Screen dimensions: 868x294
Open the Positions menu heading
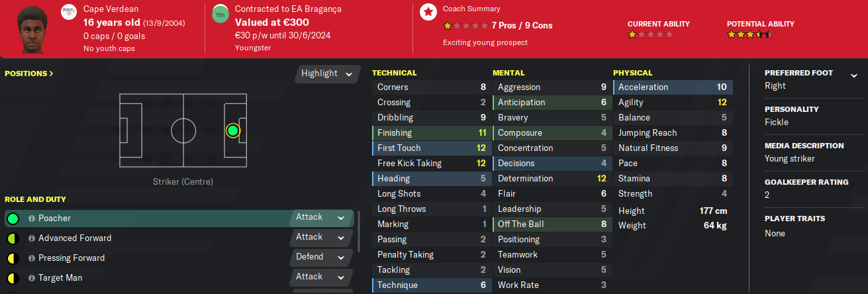[29, 73]
